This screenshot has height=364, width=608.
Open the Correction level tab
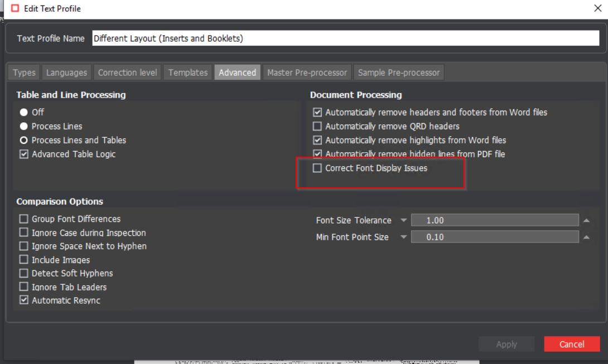click(127, 72)
